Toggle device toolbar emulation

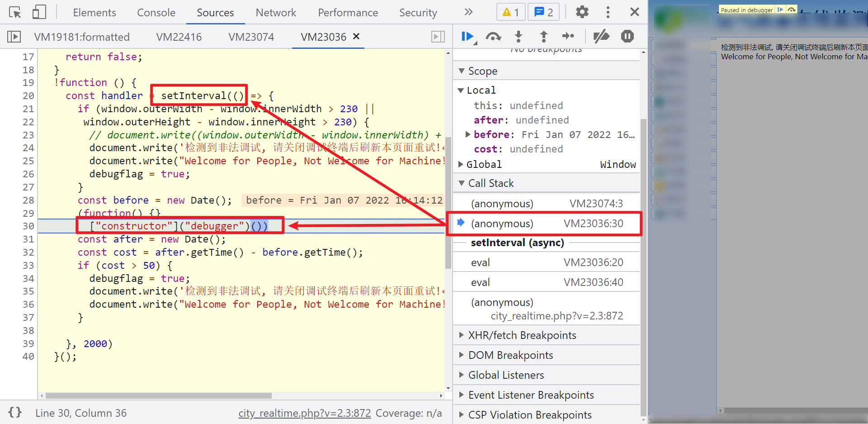pyautogui.click(x=39, y=12)
